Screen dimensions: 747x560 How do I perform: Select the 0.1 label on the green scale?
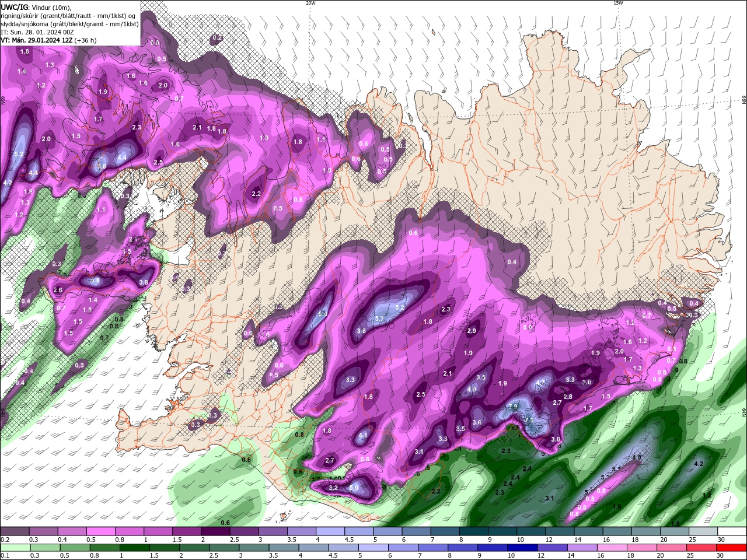tap(5, 556)
